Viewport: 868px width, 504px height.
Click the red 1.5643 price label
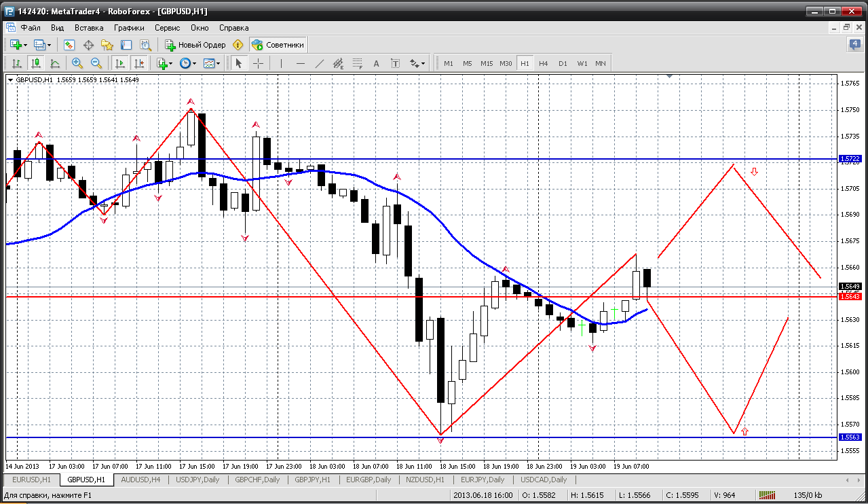pos(850,297)
